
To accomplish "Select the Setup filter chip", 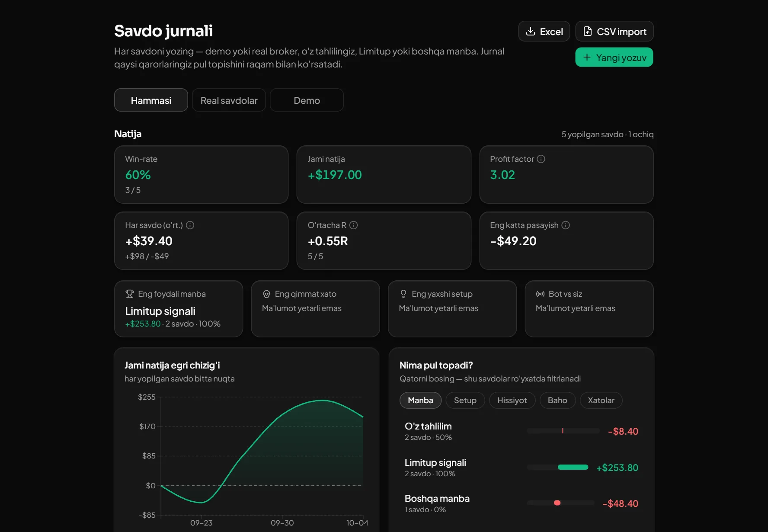I will (465, 400).
